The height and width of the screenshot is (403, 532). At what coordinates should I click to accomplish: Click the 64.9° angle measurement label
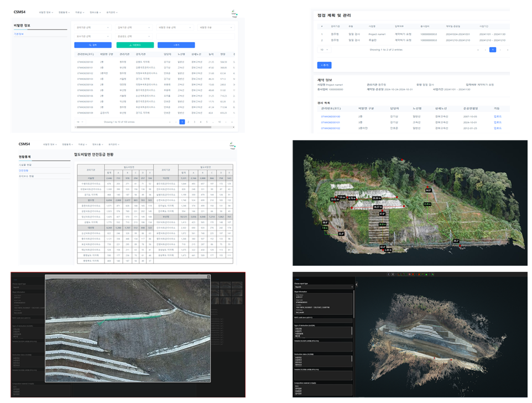pos(428,190)
